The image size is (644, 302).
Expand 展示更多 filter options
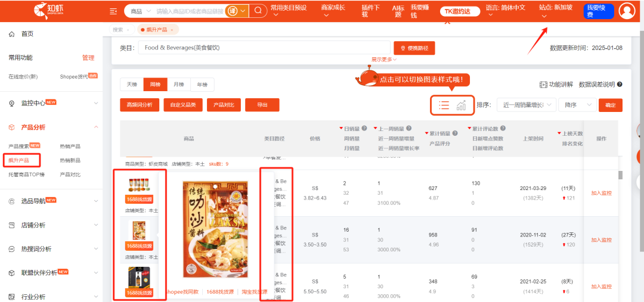[x=384, y=60]
